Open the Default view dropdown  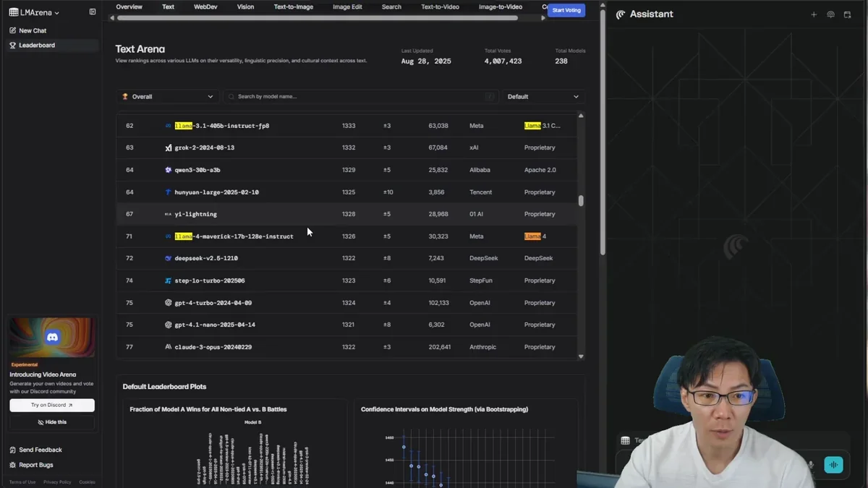coord(543,96)
